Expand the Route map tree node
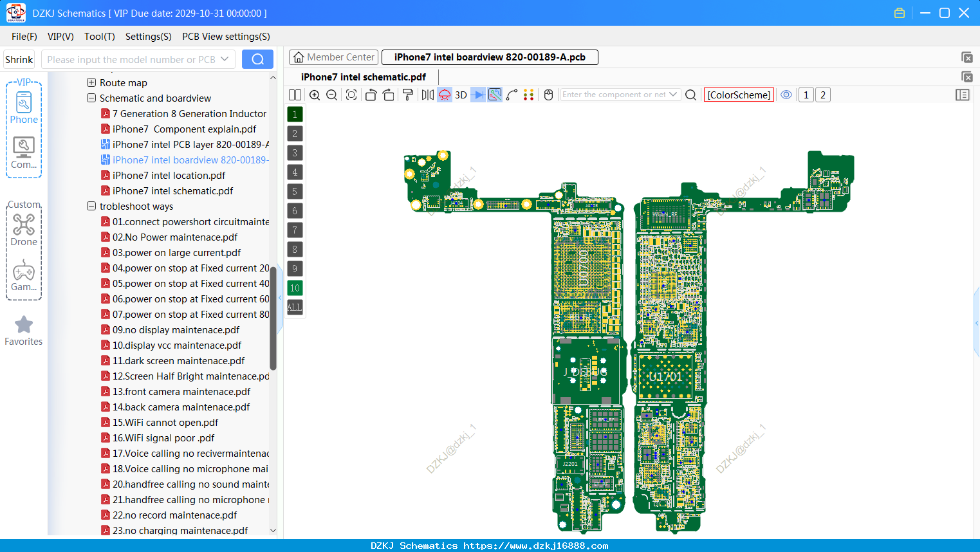980x552 pixels. pyautogui.click(x=91, y=82)
